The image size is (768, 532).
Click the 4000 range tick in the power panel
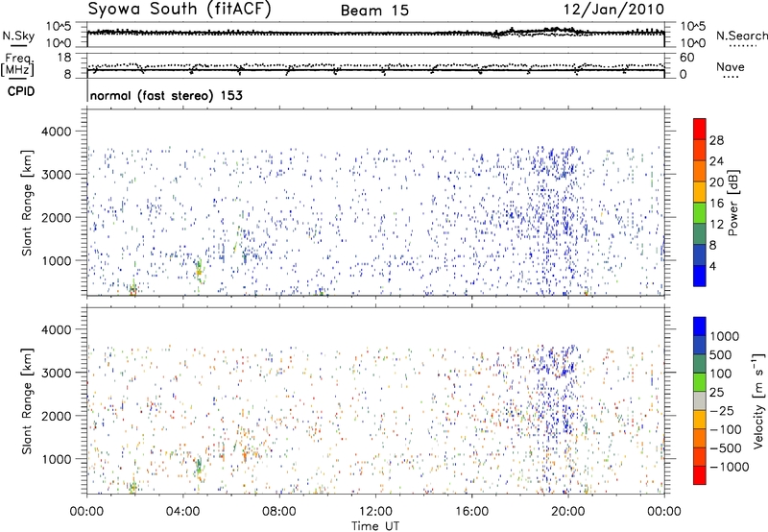click(x=57, y=132)
